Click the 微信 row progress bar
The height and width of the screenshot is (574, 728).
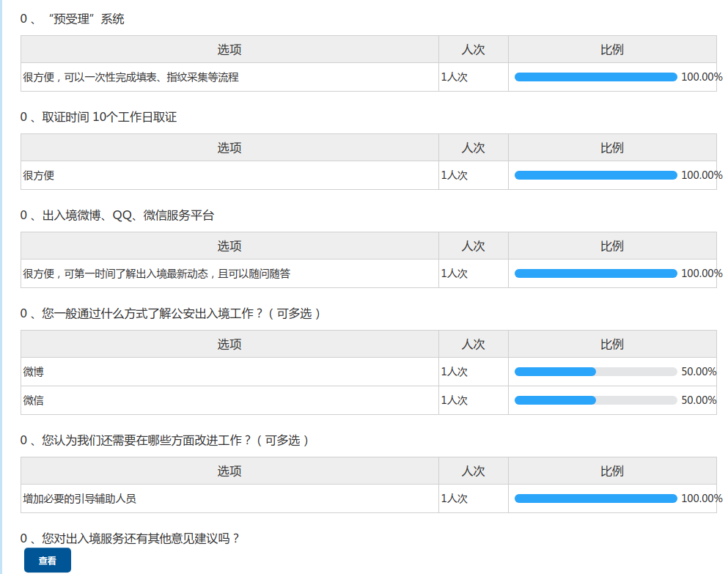pyautogui.click(x=595, y=400)
